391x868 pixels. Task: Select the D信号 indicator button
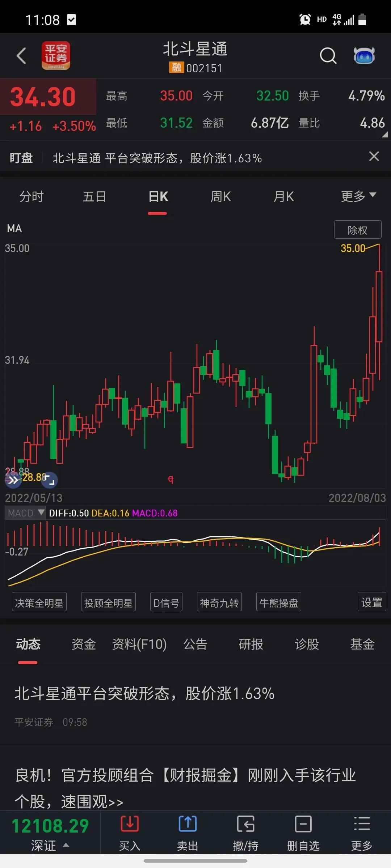tap(166, 603)
